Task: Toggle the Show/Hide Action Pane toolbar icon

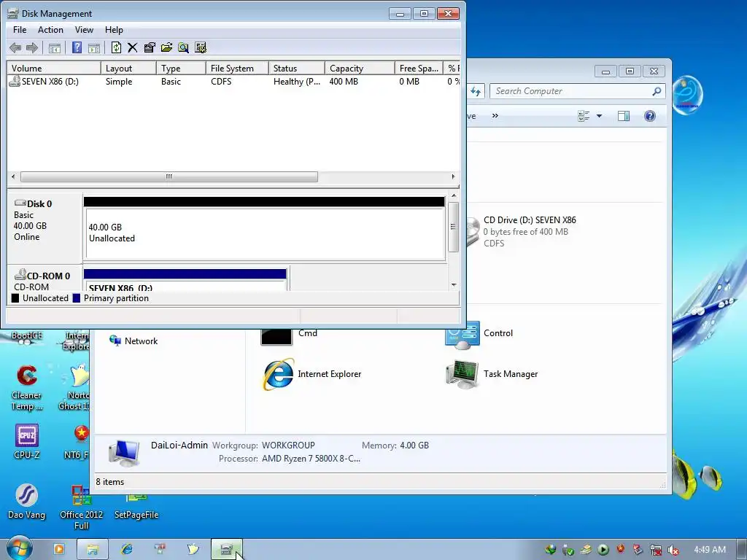Action: [94, 47]
